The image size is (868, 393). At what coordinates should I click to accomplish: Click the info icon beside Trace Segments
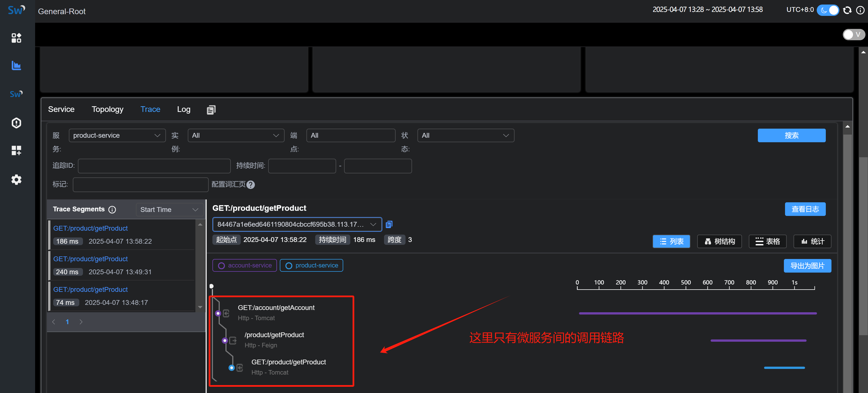point(112,210)
